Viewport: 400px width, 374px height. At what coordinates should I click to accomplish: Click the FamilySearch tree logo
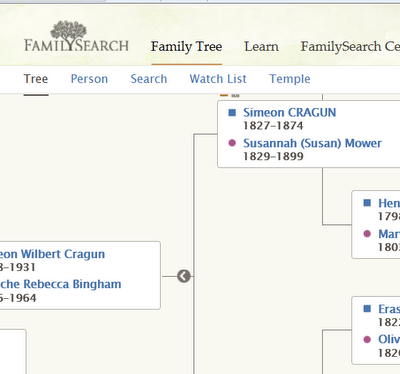[76, 37]
